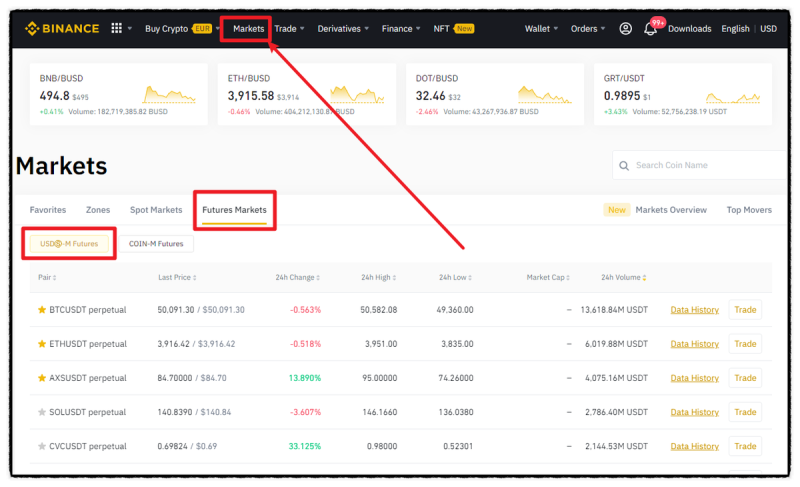Open Data History for BTCUSDT perpetual
800x487 pixels.
point(694,310)
